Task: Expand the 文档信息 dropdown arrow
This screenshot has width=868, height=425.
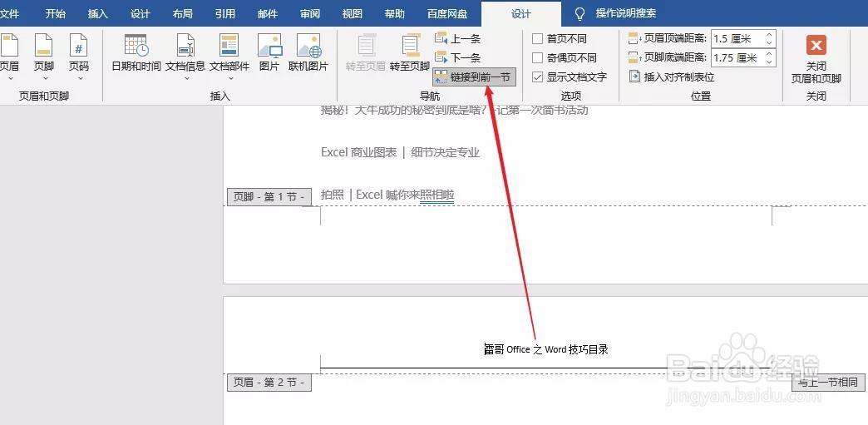Action: click(x=185, y=78)
